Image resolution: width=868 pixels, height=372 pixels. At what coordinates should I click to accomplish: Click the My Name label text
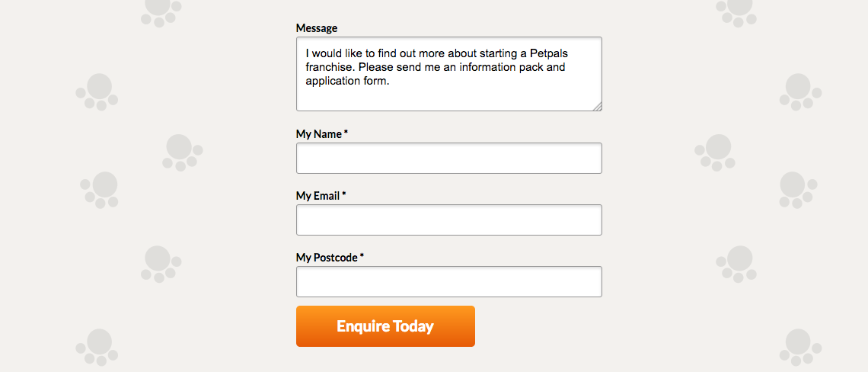tap(318, 134)
